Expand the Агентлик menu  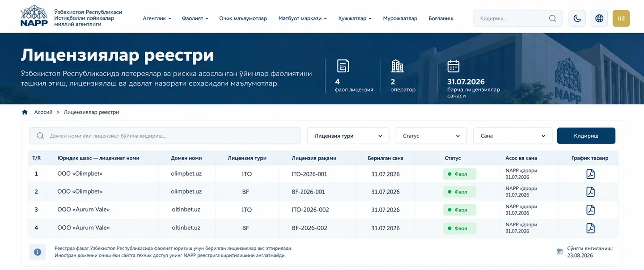pos(157,18)
